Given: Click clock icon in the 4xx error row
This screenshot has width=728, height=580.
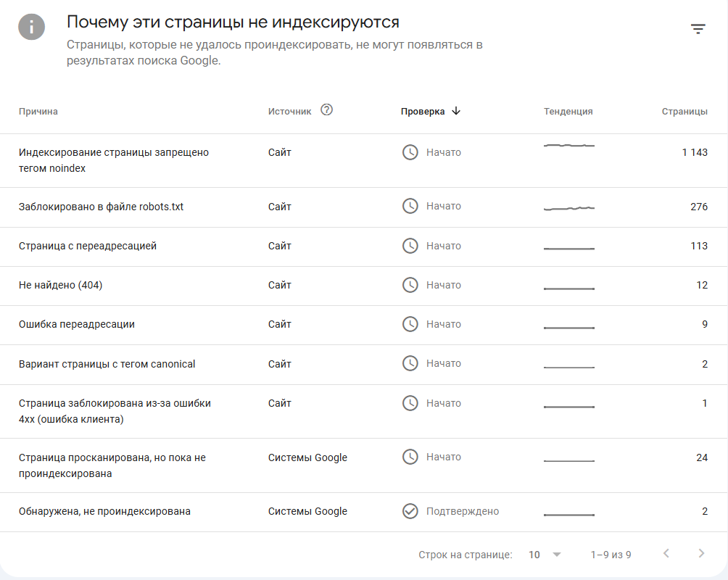Looking at the screenshot, I should click(410, 403).
